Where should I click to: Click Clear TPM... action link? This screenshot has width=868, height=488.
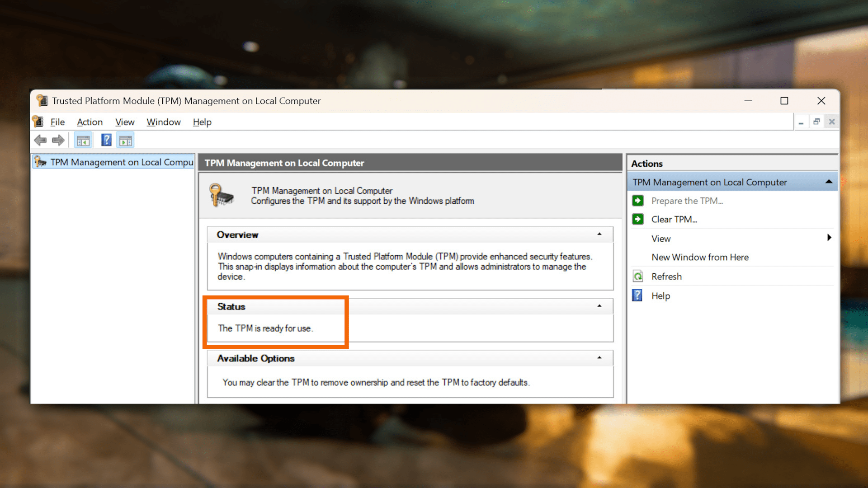[674, 219]
